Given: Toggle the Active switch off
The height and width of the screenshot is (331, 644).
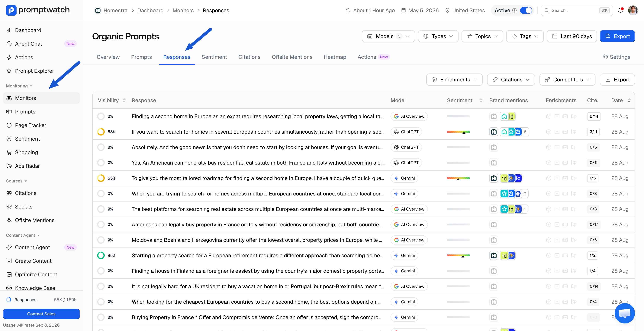Looking at the screenshot, I should (x=526, y=11).
